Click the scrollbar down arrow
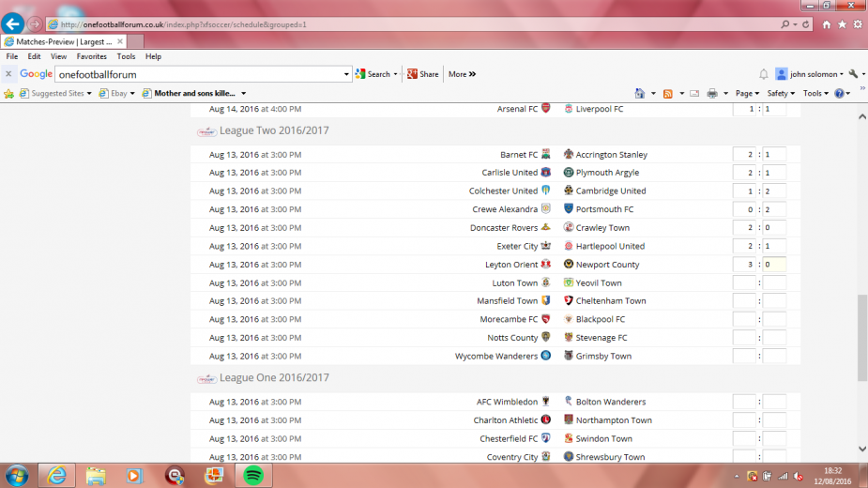This screenshot has height=488, width=868. pyautogui.click(x=862, y=449)
